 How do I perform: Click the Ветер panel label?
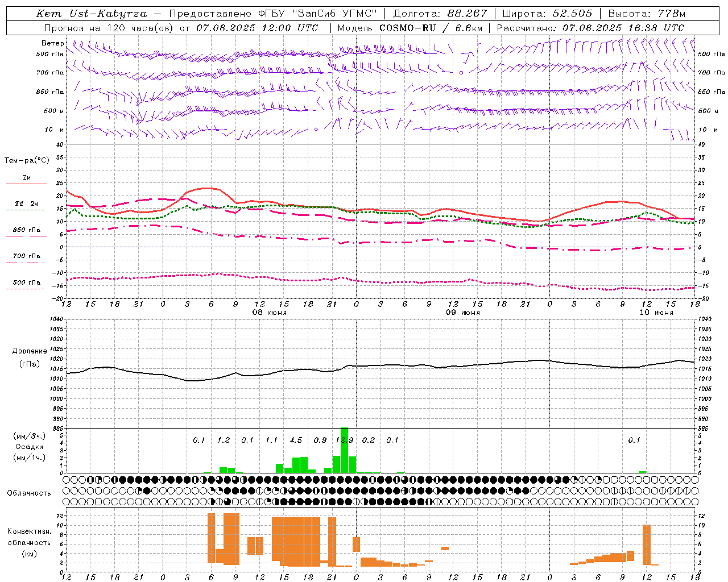pos(53,43)
